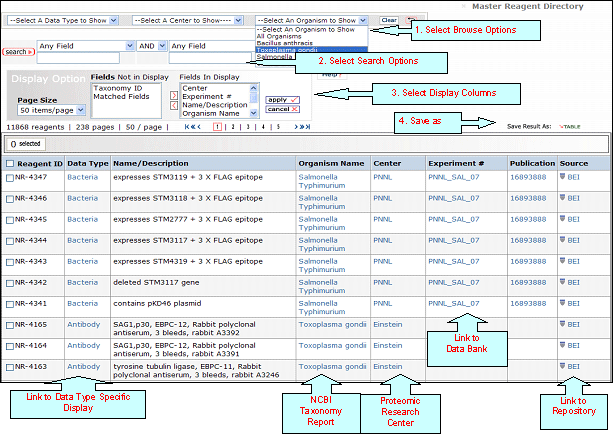Click the move-field-right arrow icon
614x434 pixels.
click(x=173, y=93)
